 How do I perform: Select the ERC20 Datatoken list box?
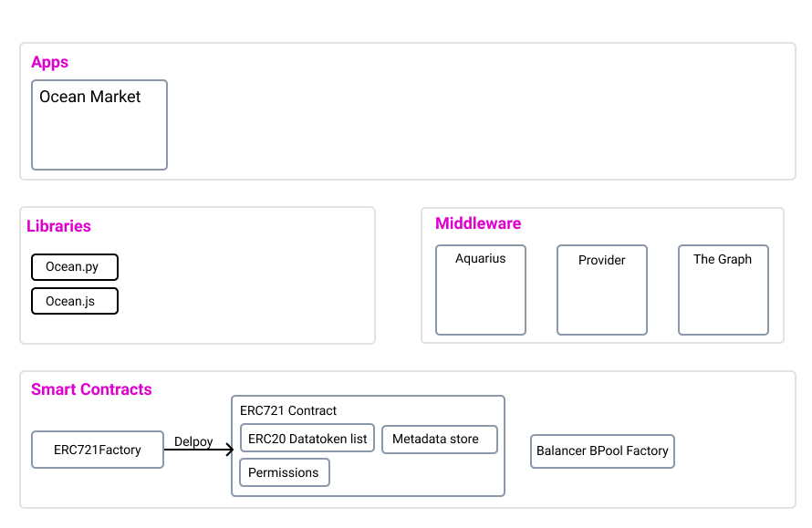click(307, 439)
